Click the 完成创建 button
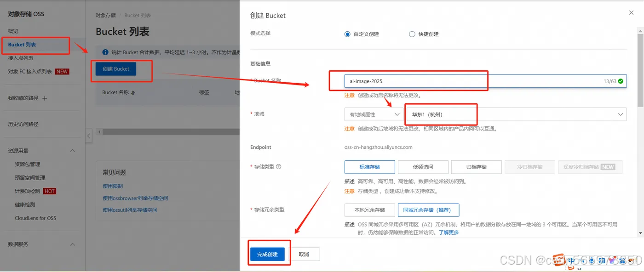644x272 pixels. point(269,254)
